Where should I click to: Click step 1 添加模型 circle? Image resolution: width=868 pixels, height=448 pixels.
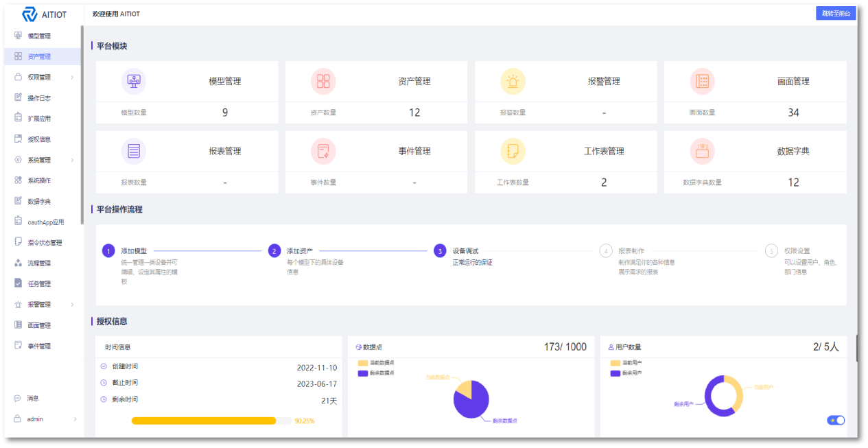point(108,251)
